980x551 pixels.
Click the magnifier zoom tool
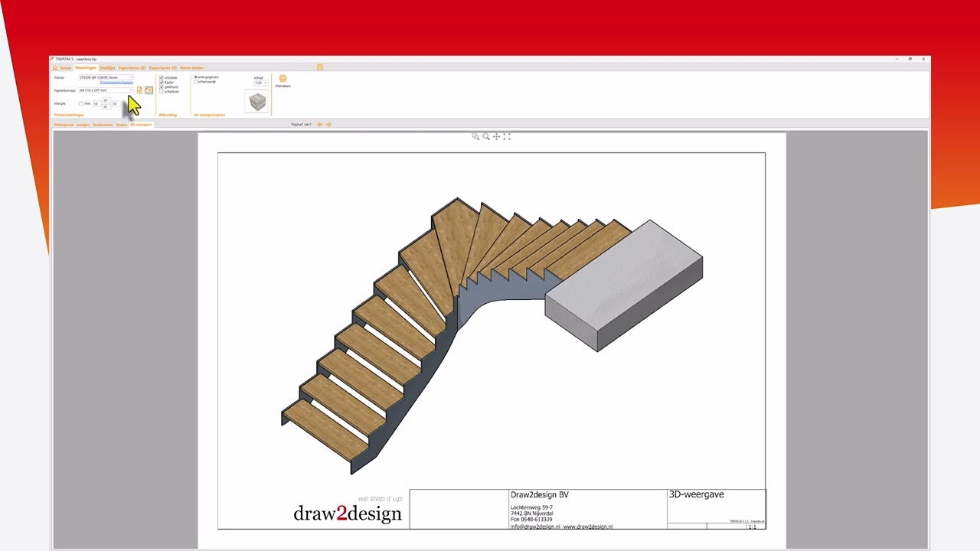pos(486,137)
